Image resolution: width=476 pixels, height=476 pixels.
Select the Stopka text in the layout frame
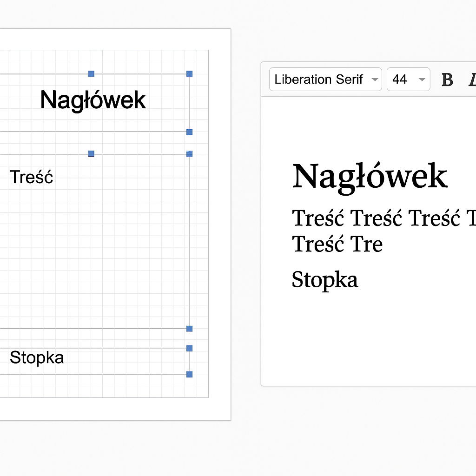tap(37, 357)
